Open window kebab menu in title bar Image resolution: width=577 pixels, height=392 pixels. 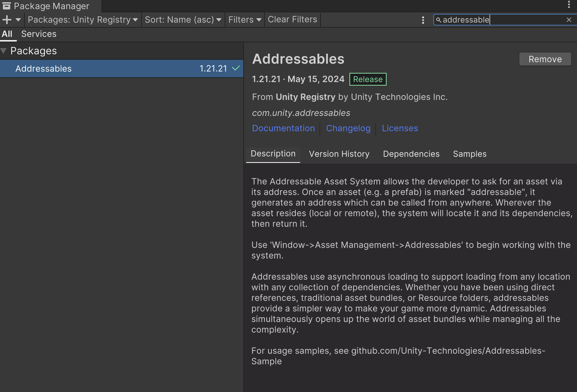[569, 4]
